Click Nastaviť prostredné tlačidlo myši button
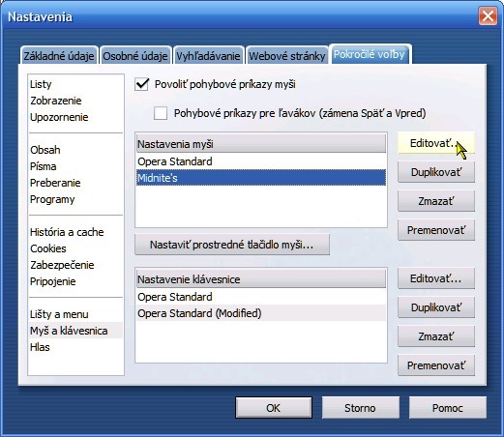Image resolution: width=504 pixels, height=437 pixels. pyautogui.click(x=232, y=245)
